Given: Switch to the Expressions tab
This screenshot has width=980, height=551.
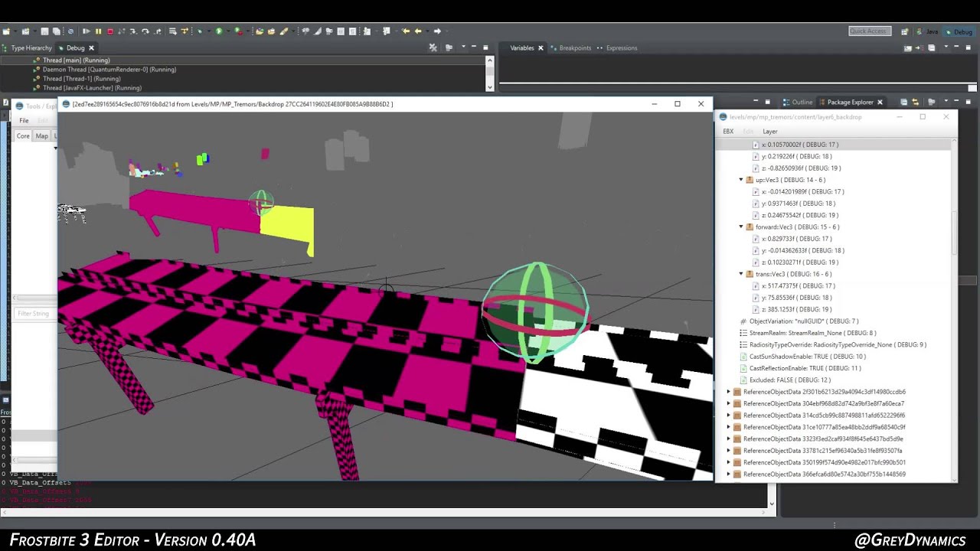Looking at the screenshot, I should 616,47.
